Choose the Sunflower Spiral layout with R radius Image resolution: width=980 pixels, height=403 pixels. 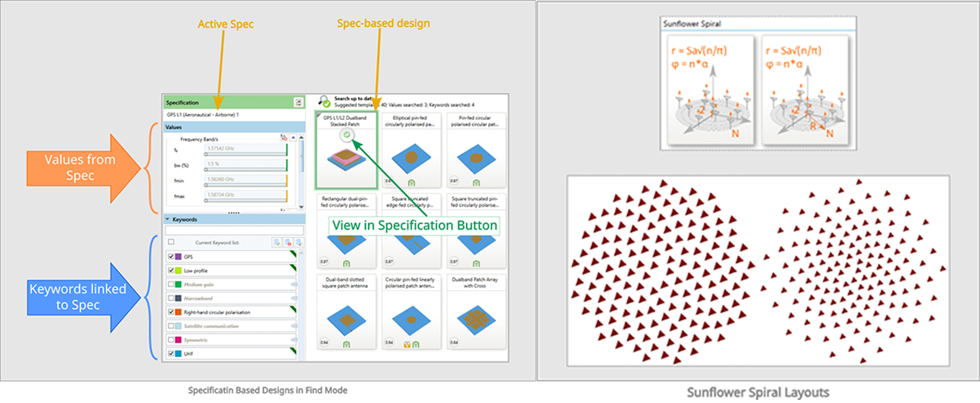(x=805, y=91)
